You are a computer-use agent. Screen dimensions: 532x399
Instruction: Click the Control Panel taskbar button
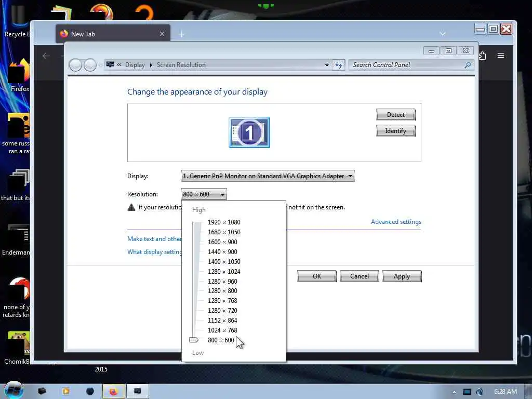coord(137,392)
